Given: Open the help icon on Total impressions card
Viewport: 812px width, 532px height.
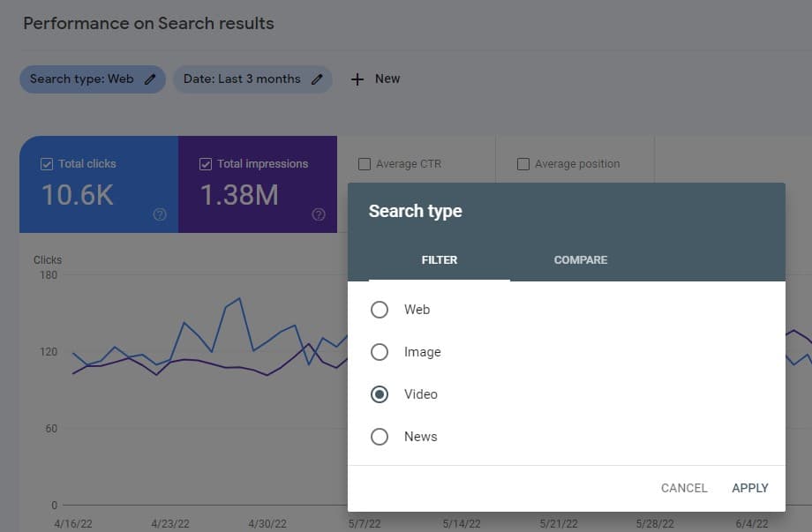Looking at the screenshot, I should point(318,214).
